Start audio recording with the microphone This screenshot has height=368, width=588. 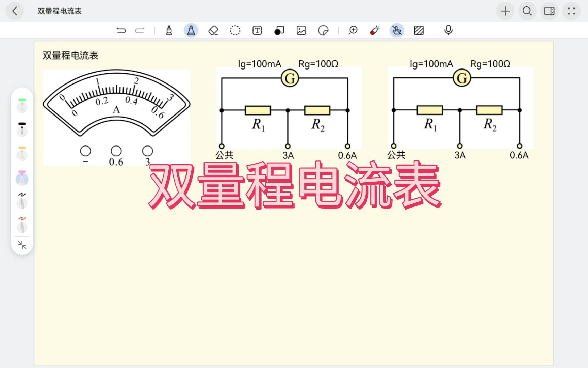point(448,31)
